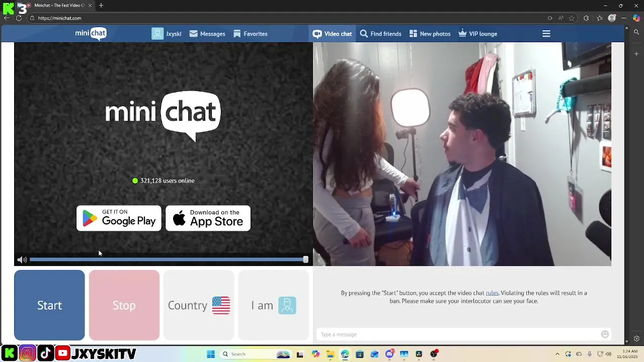Open the Windows Start menu
This screenshot has width=644, height=362.
pos(211,354)
